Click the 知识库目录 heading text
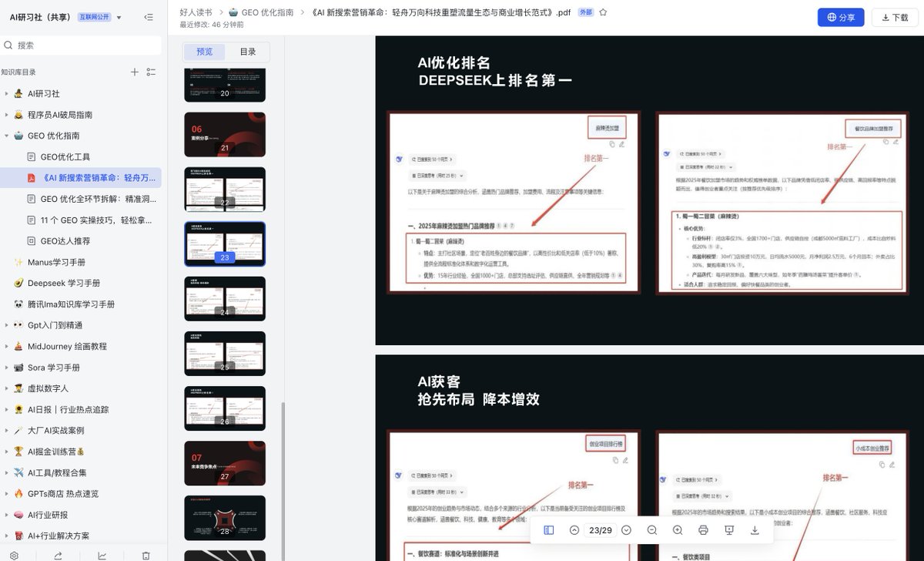Viewport: 924px width, 561px height. (x=18, y=72)
